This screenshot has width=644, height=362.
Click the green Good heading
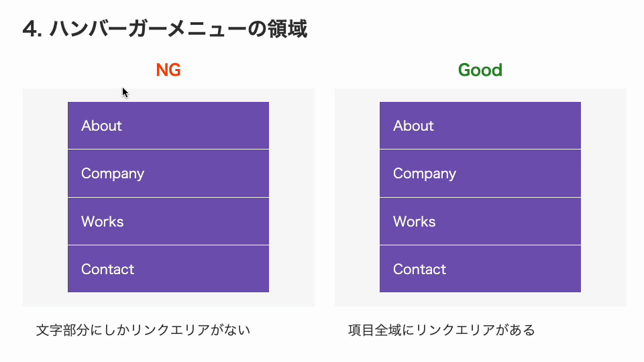pos(480,70)
